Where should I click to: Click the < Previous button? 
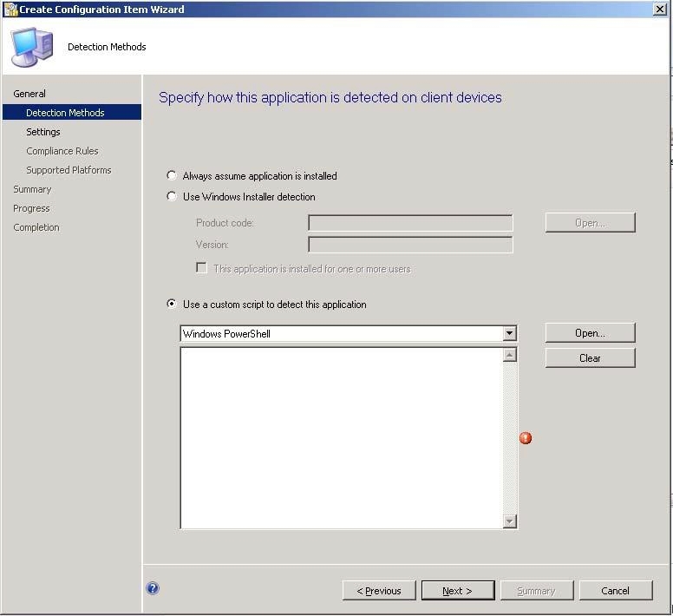coord(379,591)
